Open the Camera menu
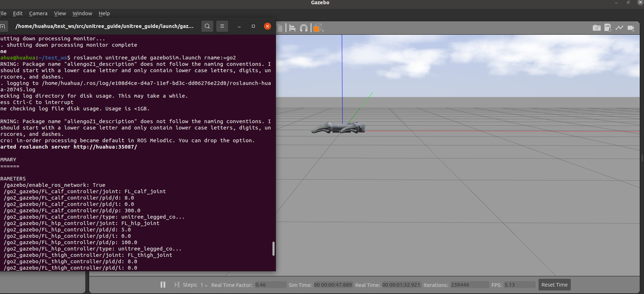 (x=38, y=14)
